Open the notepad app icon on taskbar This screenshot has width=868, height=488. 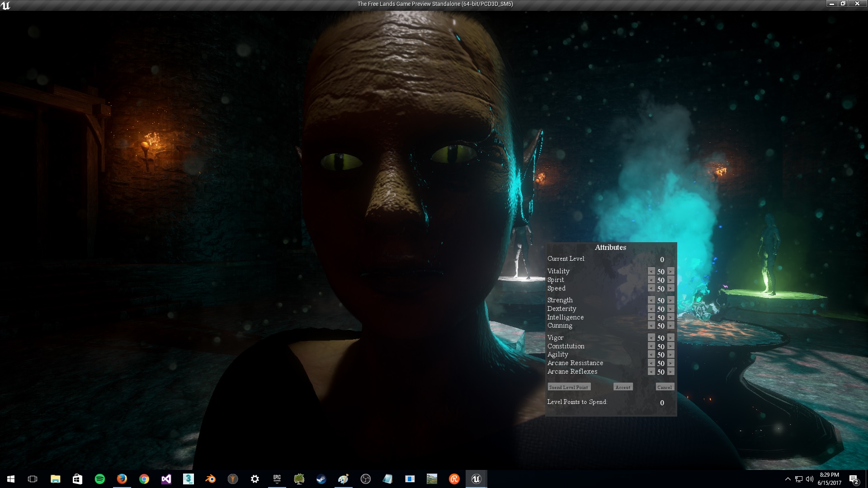pyautogui.click(x=387, y=479)
